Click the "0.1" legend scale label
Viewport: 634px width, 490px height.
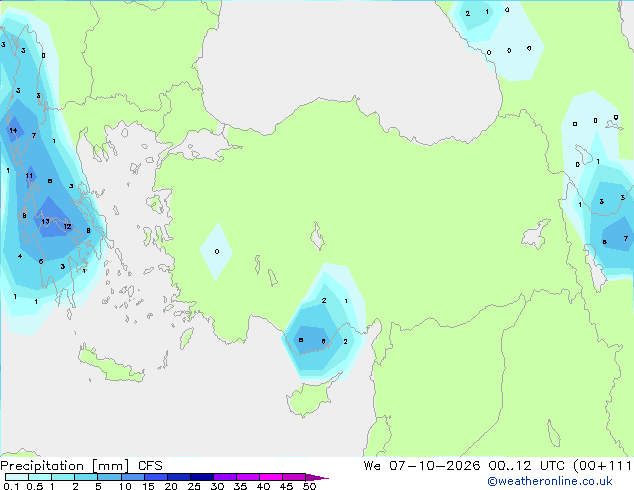click(11, 486)
